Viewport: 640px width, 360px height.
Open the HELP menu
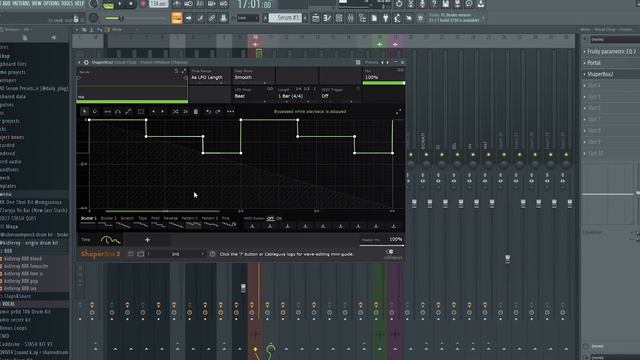click(80, 3)
